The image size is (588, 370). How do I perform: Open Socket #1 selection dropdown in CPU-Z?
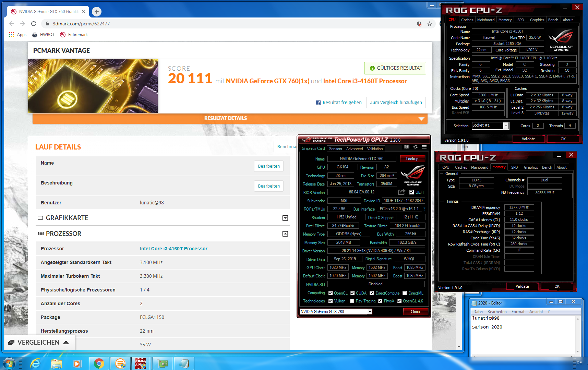[506, 126]
